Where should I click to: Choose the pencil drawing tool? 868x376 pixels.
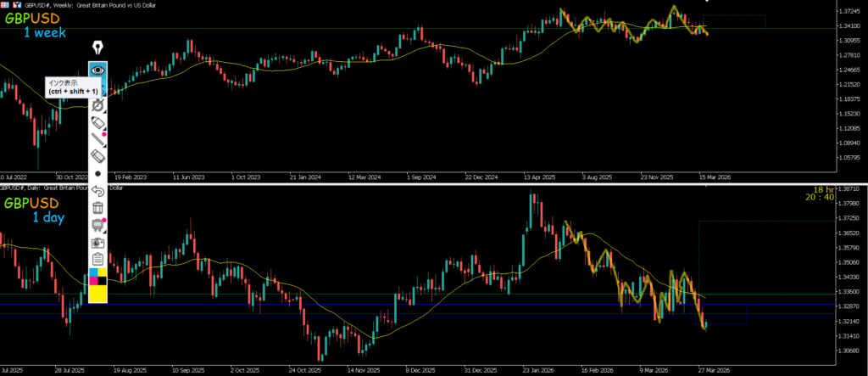tap(98, 140)
